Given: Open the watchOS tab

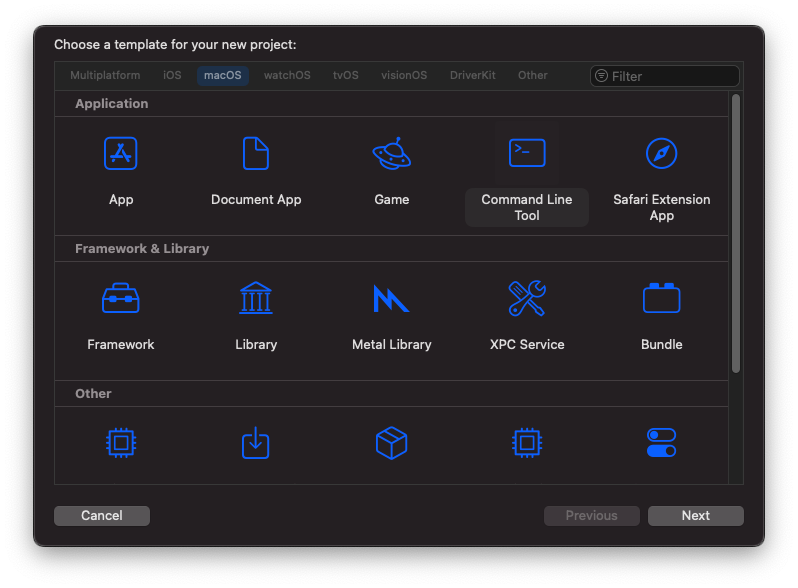Looking at the screenshot, I should pyautogui.click(x=287, y=75).
